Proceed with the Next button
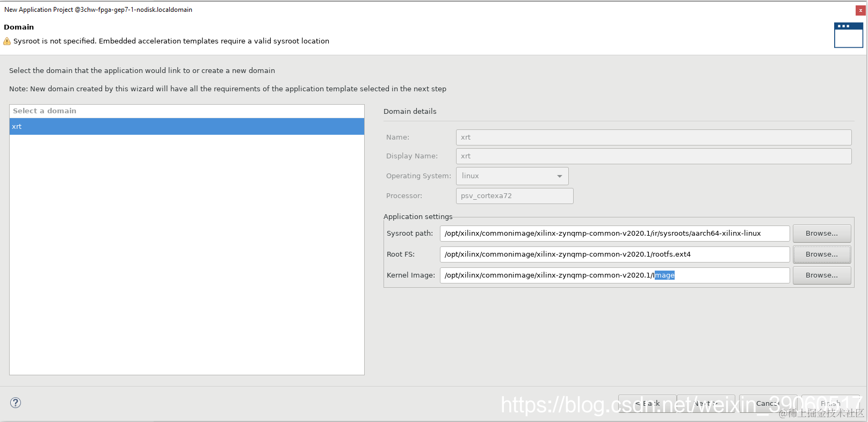This screenshot has height=422, width=868. 706,403
